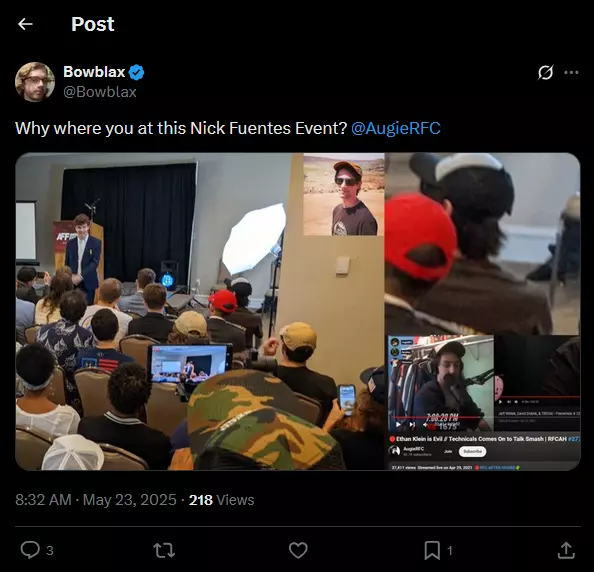Open the three-dot more options menu
Image resolution: width=594 pixels, height=572 pixels.
[x=571, y=72]
